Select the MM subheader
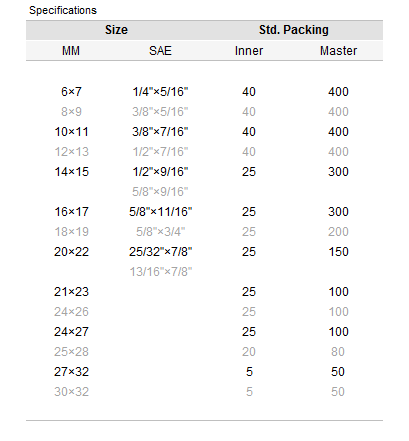The width and height of the screenshot is (409, 441). 71,51
